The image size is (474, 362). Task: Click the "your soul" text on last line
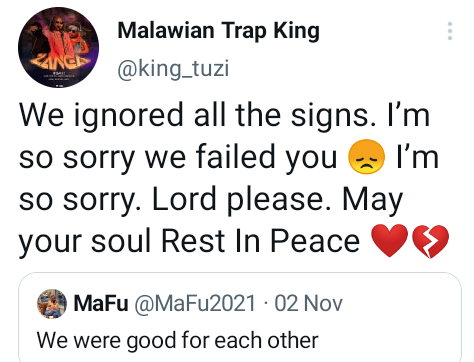[x=85, y=242]
